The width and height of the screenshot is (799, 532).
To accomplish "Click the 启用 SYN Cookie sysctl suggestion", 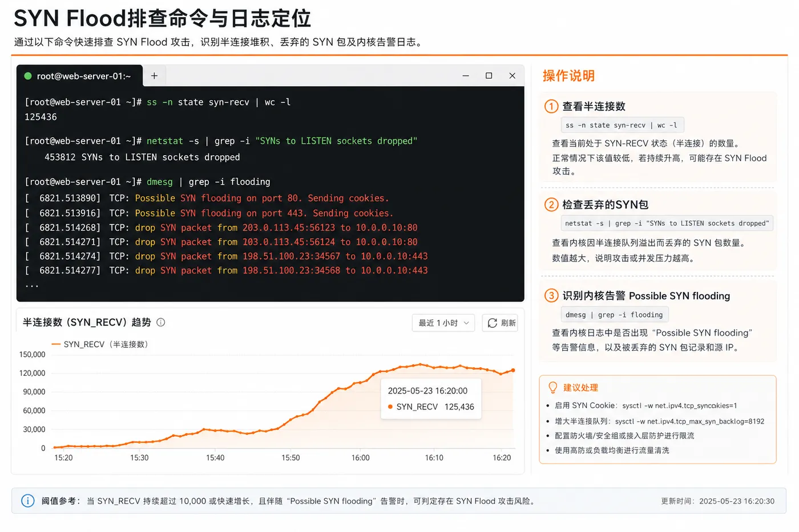I will click(x=645, y=405).
